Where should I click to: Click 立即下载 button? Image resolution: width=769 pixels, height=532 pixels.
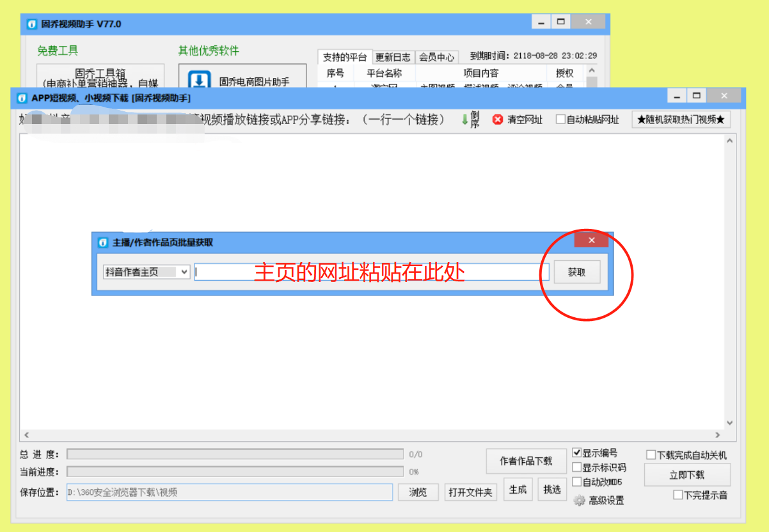coord(687,475)
